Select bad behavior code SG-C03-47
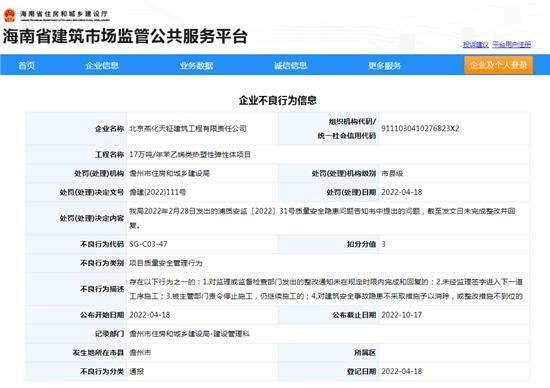The image size is (550, 388). click(148, 244)
